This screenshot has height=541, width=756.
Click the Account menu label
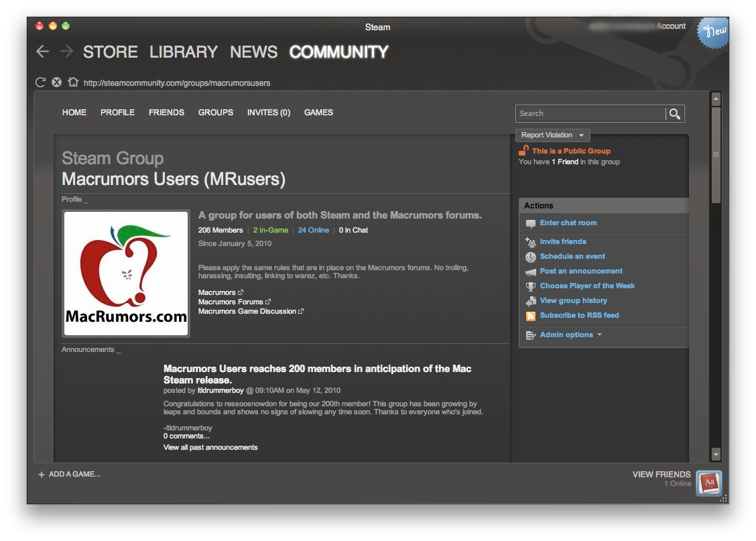click(x=671, y=26)
